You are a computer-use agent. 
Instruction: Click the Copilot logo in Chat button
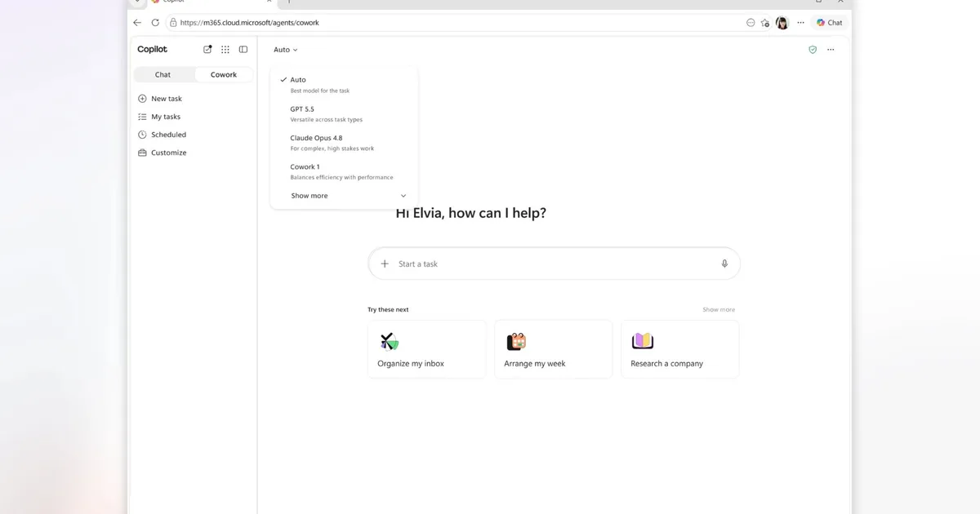821,23
